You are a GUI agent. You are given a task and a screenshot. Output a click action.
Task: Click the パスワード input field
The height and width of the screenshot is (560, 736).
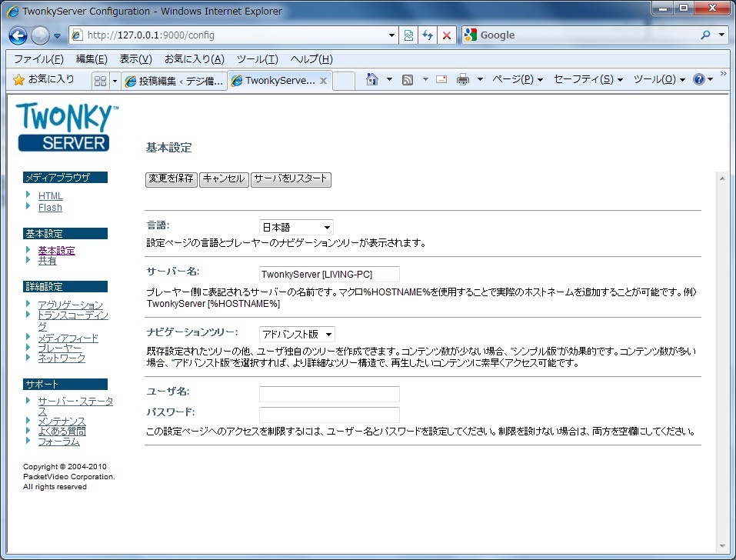click(329, 415)
